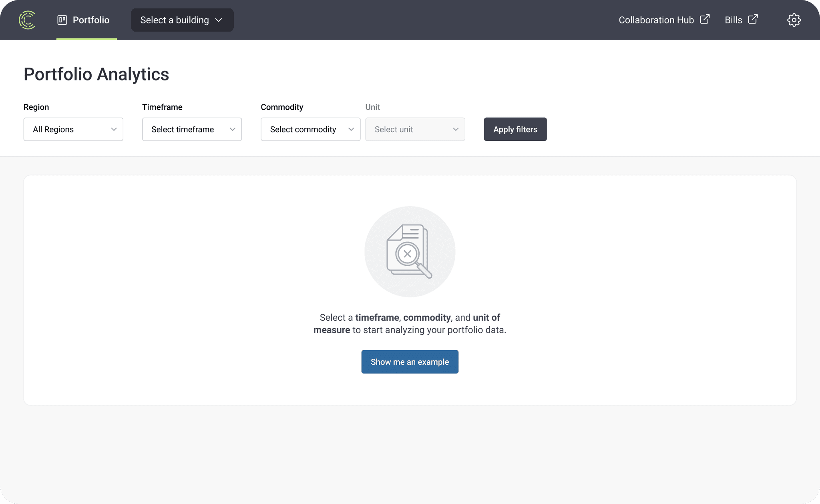Open the Collaboration Hub link
820x504 pixels.
tap(656, 20)
